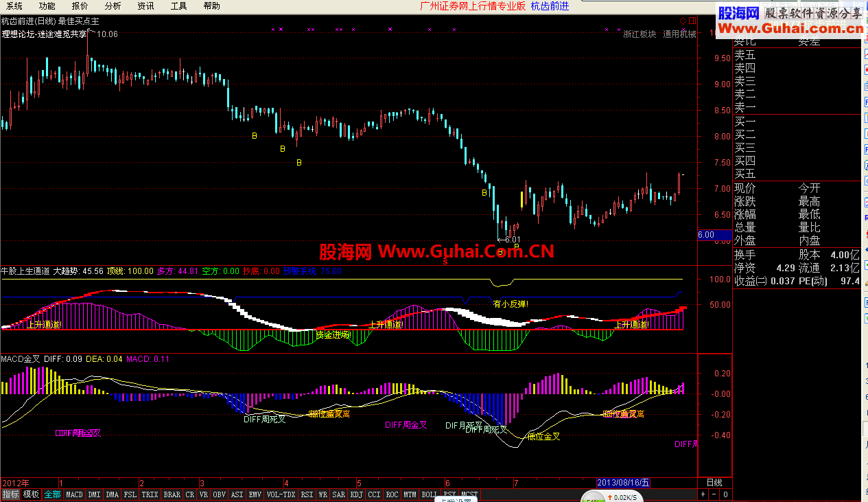Click the 杭齿前进(日线) 最佳买点主 chart title
868x502 pixels.
50,21
